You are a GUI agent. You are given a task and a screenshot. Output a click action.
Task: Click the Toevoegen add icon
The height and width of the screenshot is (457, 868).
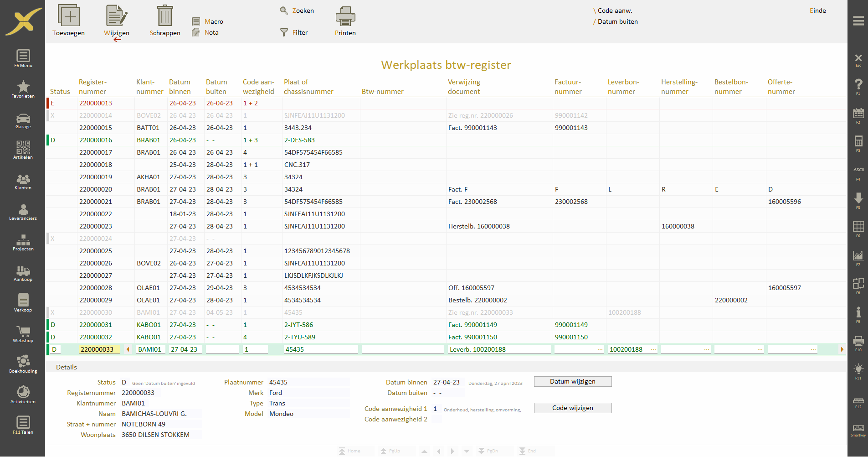click(x=69, y=16)
